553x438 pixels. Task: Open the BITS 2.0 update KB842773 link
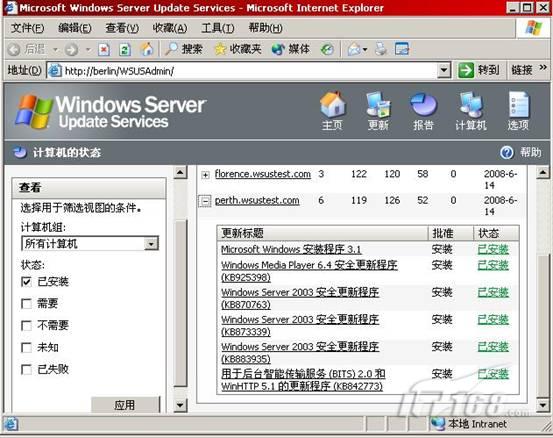[x=303, y=379]
